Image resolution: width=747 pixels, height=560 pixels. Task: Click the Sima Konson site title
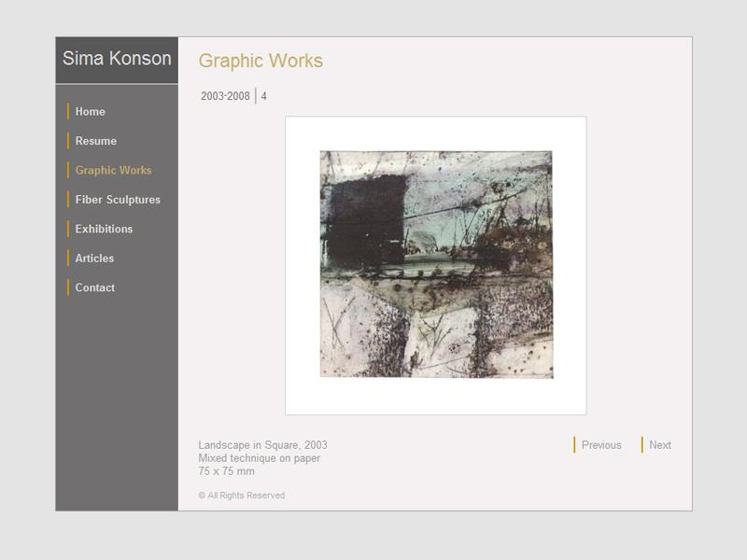pyautogui.click(x=117, y=58)
